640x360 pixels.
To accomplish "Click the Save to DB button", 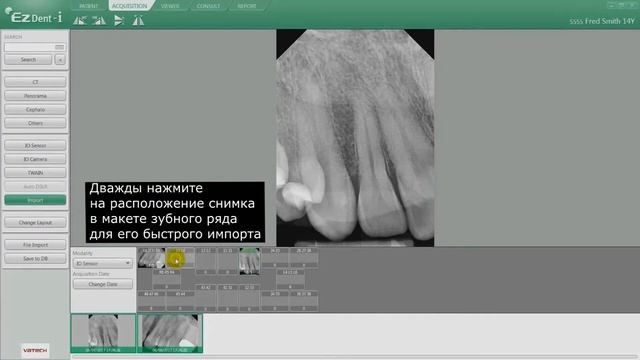I will coord(35,258).
